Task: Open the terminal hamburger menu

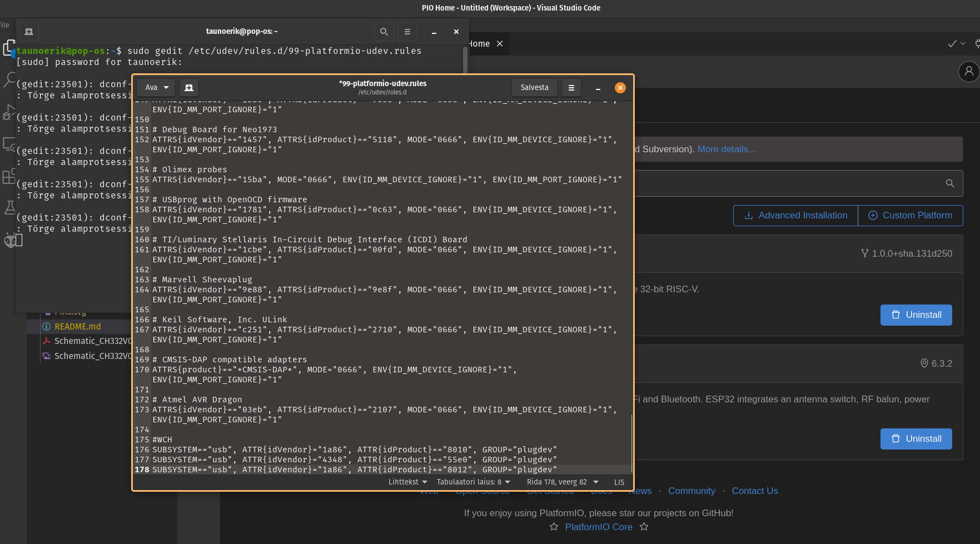Action: [407, 32]
